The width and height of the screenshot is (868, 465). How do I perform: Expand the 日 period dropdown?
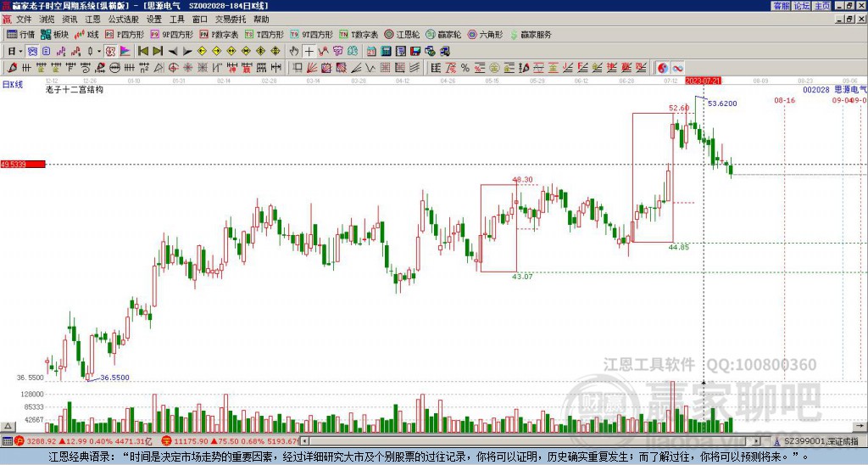coord(20,51)
